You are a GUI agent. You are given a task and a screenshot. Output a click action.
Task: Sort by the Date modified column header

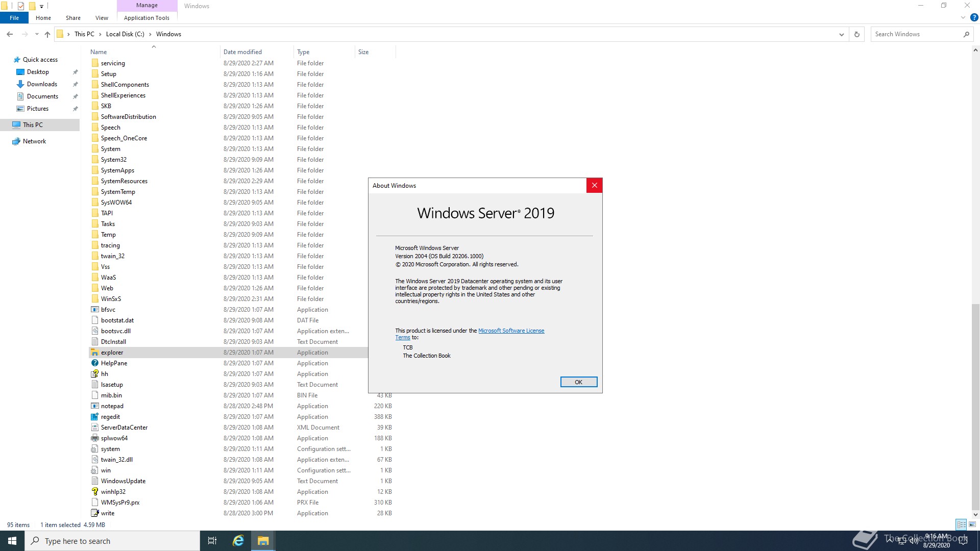(242, 52)
